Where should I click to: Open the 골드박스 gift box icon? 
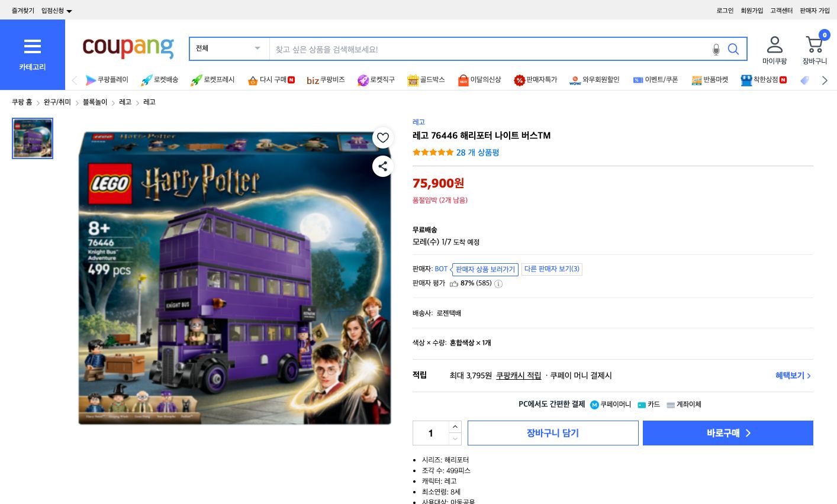click(413, 80)
